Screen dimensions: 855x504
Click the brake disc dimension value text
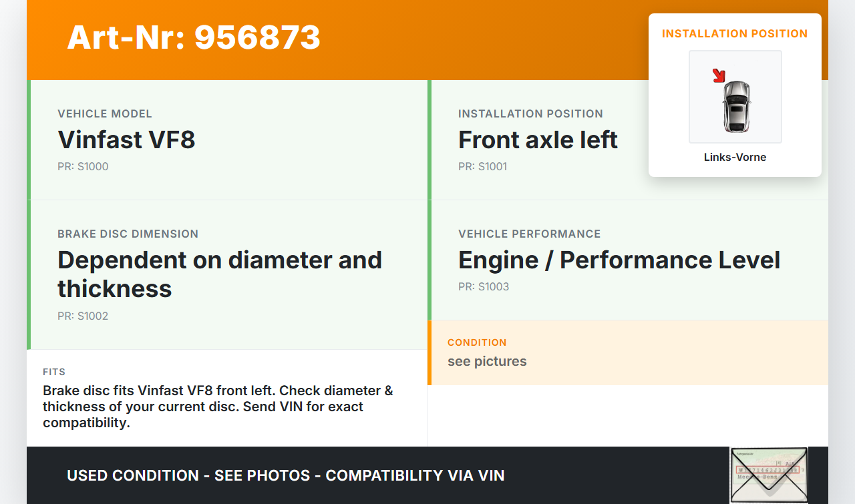[219, 274]
